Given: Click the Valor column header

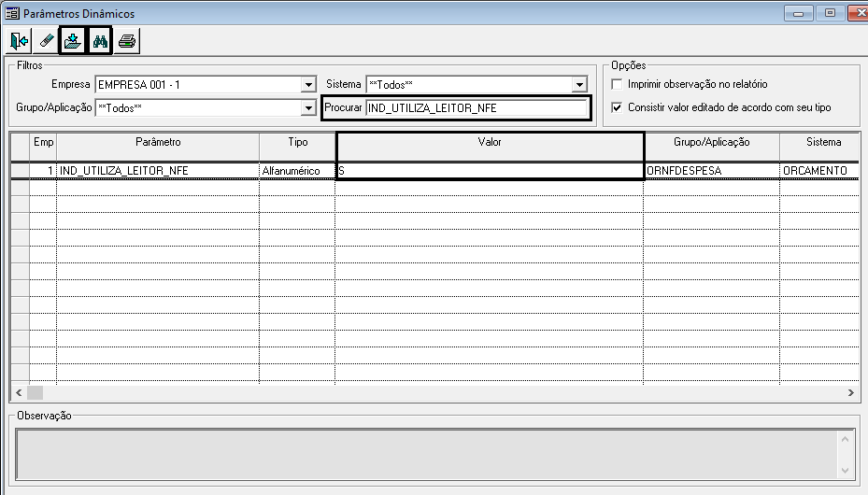Looking at the screenshot, I should coord(490,148).
